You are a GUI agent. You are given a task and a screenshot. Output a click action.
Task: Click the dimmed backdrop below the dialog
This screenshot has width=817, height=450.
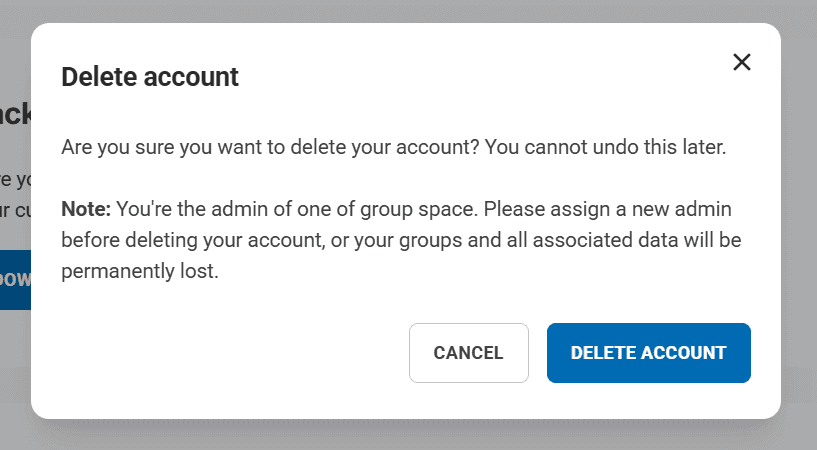pyautogui.click(x=400, y=435)
